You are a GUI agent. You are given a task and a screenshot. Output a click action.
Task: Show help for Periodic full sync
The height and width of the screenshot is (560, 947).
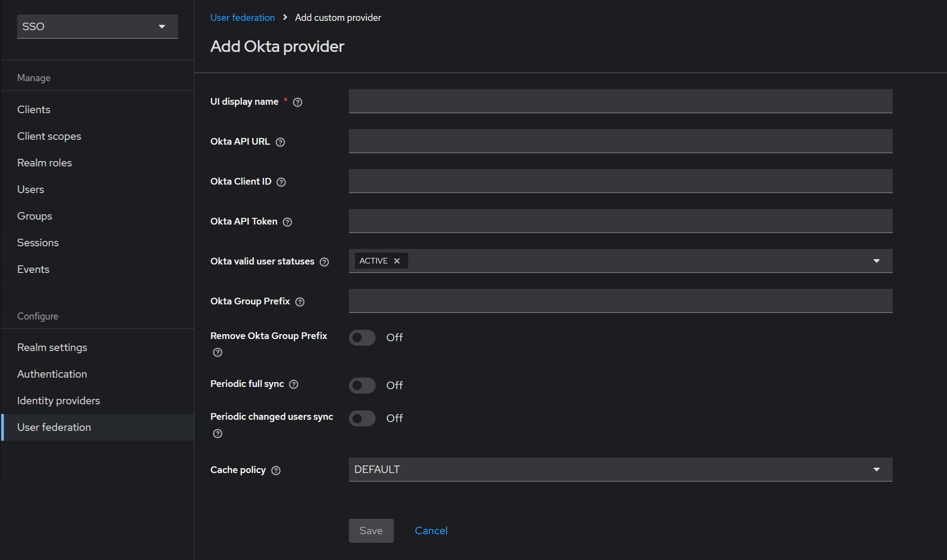point(294,385)
